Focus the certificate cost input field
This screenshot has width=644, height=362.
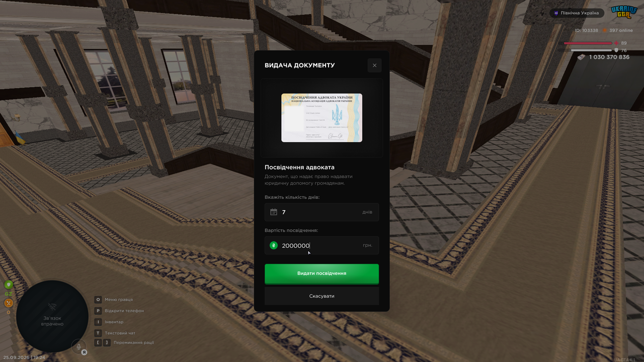point(321,245)
